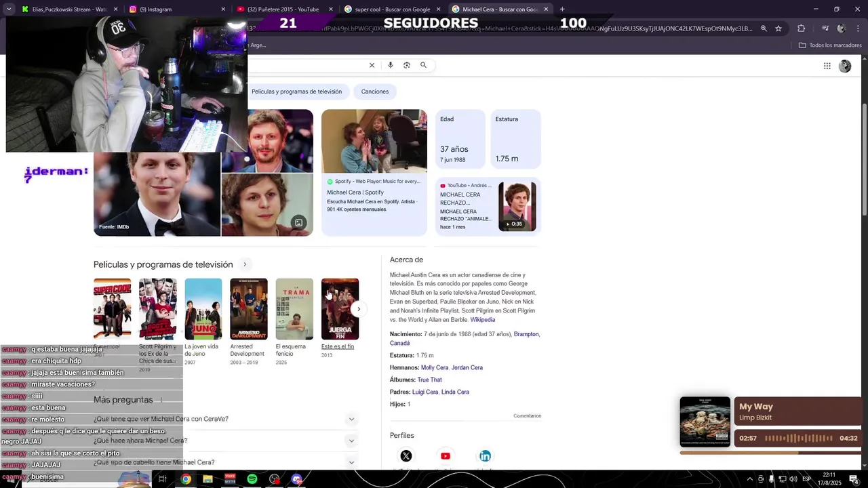Open the page zoom indicator
This screenshot has height=488, width=868.
click(764, 28)
